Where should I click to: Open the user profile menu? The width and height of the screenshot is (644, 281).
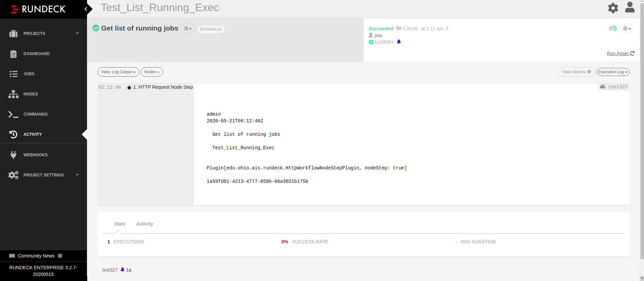pos(630,7)
